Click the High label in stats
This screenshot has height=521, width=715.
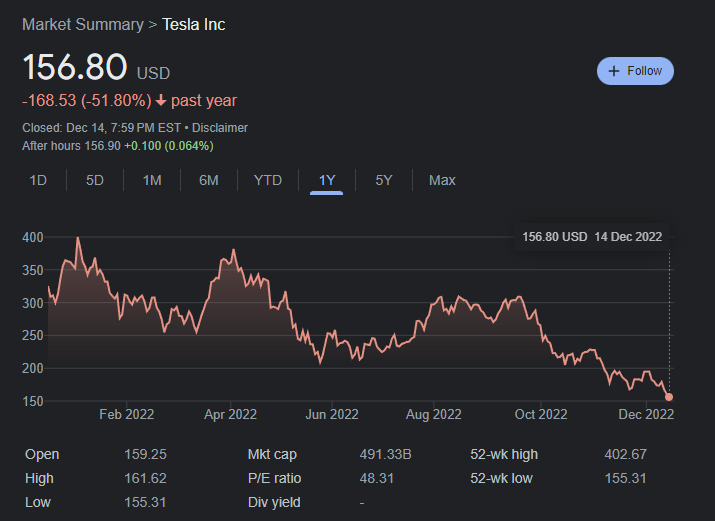[x=39, y=479]
